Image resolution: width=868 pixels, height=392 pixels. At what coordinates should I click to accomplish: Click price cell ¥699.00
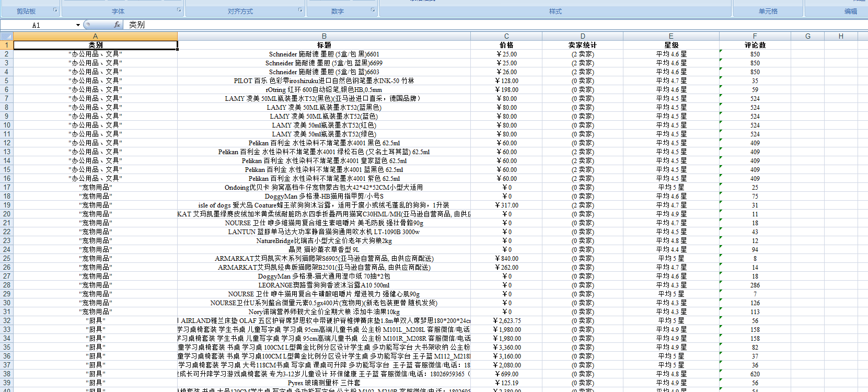[x=506, y=374]
